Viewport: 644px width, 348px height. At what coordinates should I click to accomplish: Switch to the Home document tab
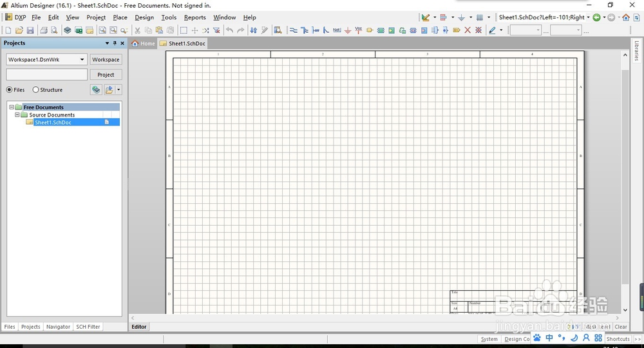pos(143,44)
